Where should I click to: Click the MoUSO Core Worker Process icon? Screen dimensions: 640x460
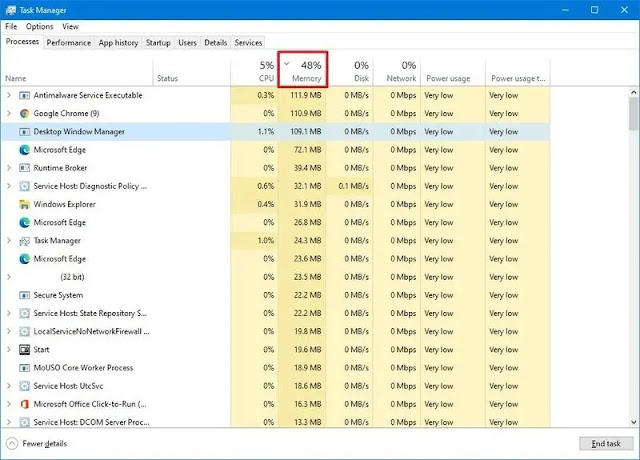pyautogui.click(x=24, y=368)
